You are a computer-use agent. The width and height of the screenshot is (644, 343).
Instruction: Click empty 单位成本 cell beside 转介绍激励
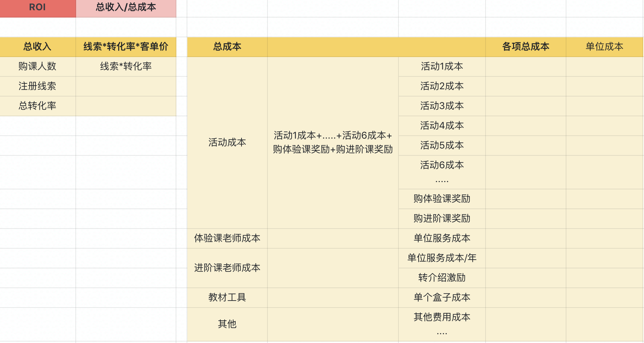coord(604,278)
